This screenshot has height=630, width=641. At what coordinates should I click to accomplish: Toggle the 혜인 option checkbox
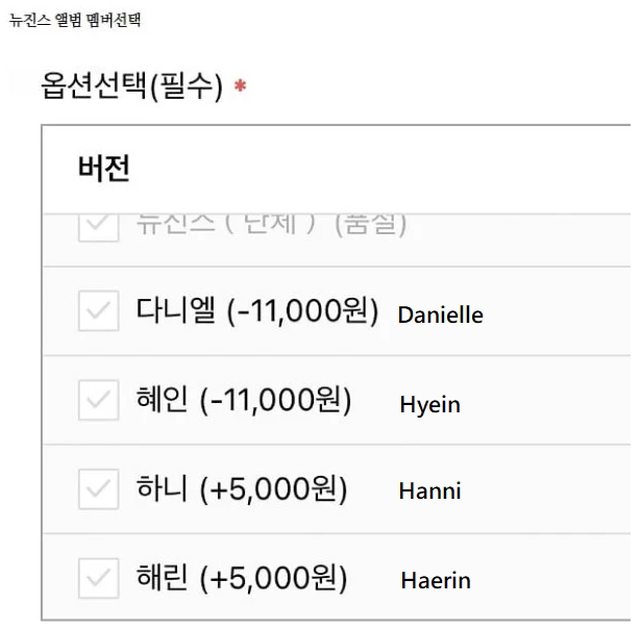click(x=98, y=401)
